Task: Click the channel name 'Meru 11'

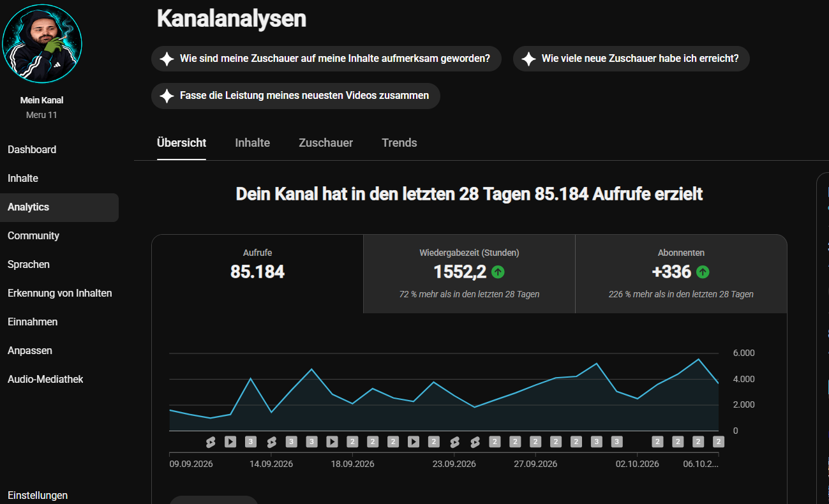Action: coord(41,115)
